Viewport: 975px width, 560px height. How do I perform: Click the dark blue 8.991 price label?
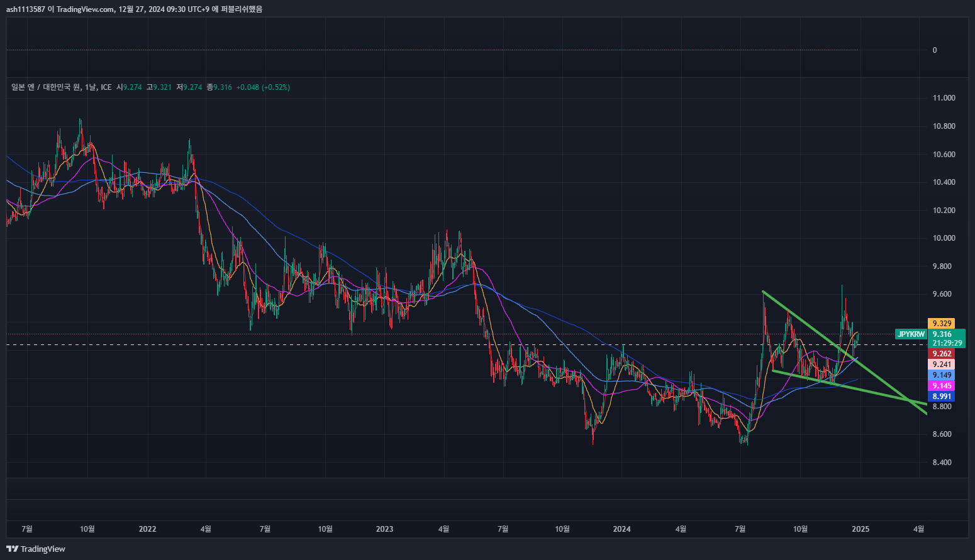pos(941,397)
